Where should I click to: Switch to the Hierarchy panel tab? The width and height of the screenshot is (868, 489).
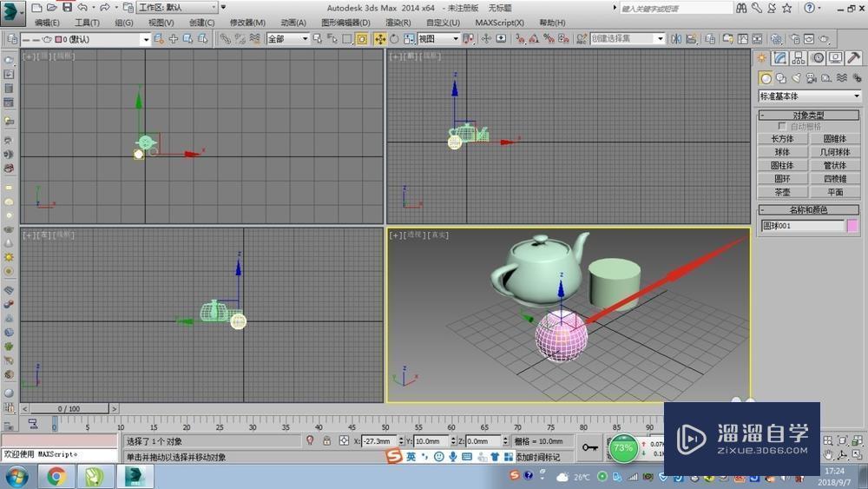click(x=799, y=58)
